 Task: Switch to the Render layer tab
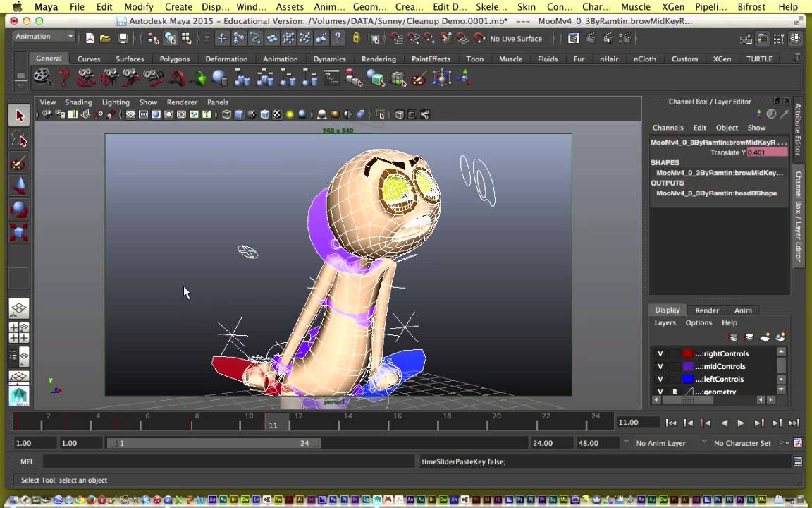click(707, 310)
